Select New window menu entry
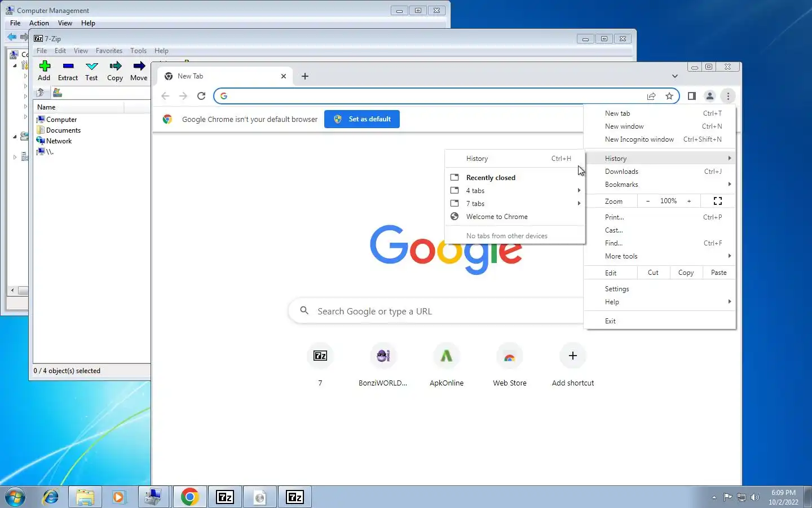812x508 pixels. click(x=660, y=126)
